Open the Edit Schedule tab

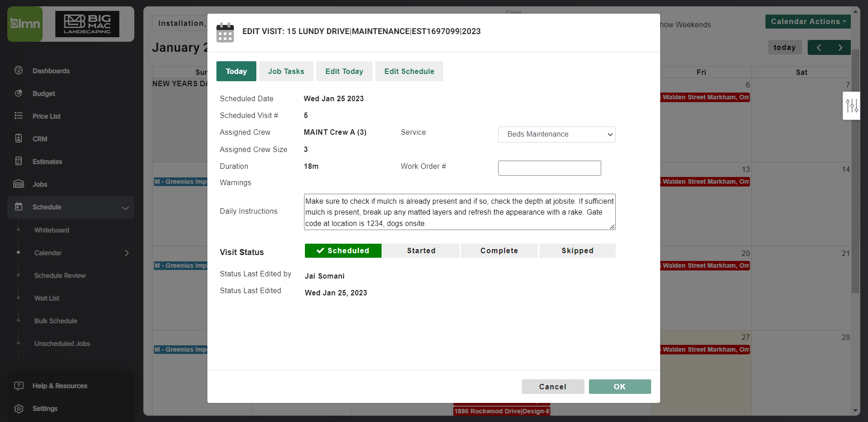pyautogui.click(x=409, y=71)
